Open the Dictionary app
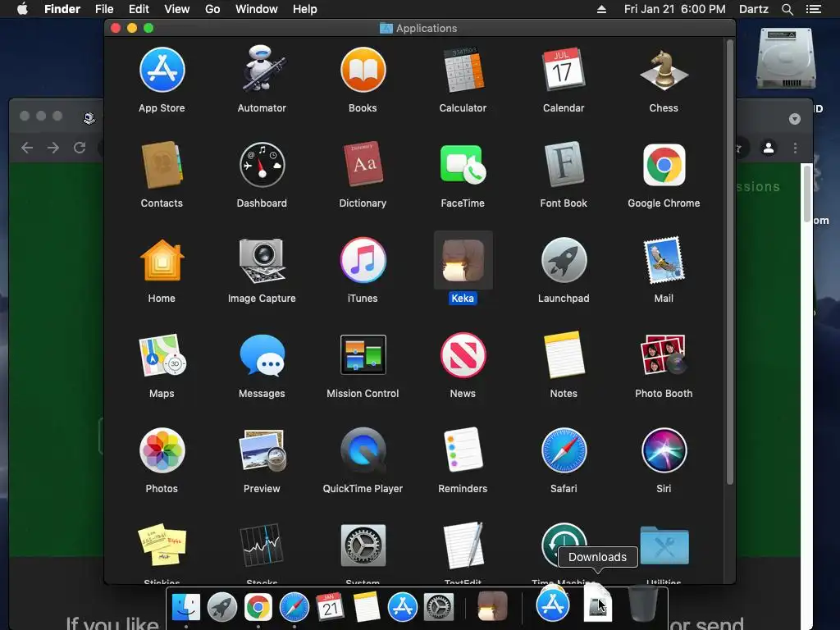 pos(363,164)
